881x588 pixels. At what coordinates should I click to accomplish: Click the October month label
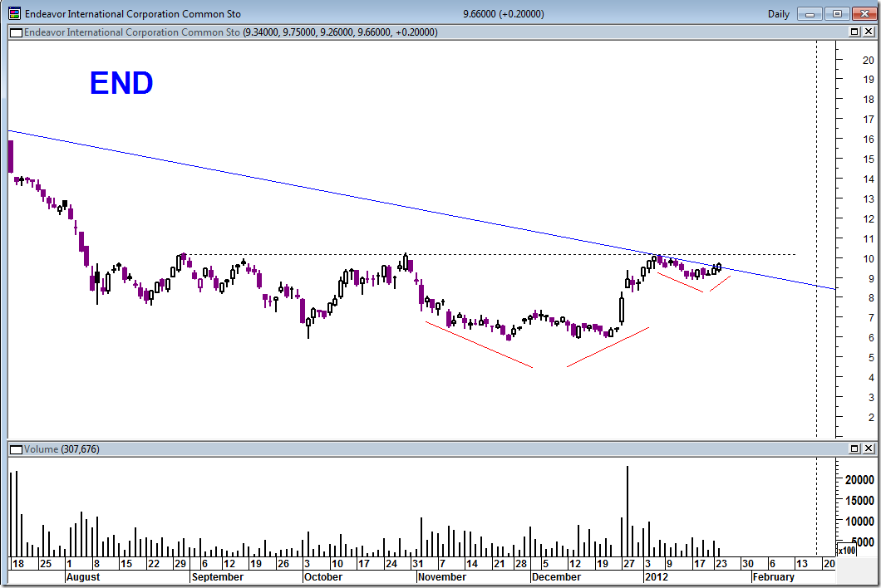[323, 576]
